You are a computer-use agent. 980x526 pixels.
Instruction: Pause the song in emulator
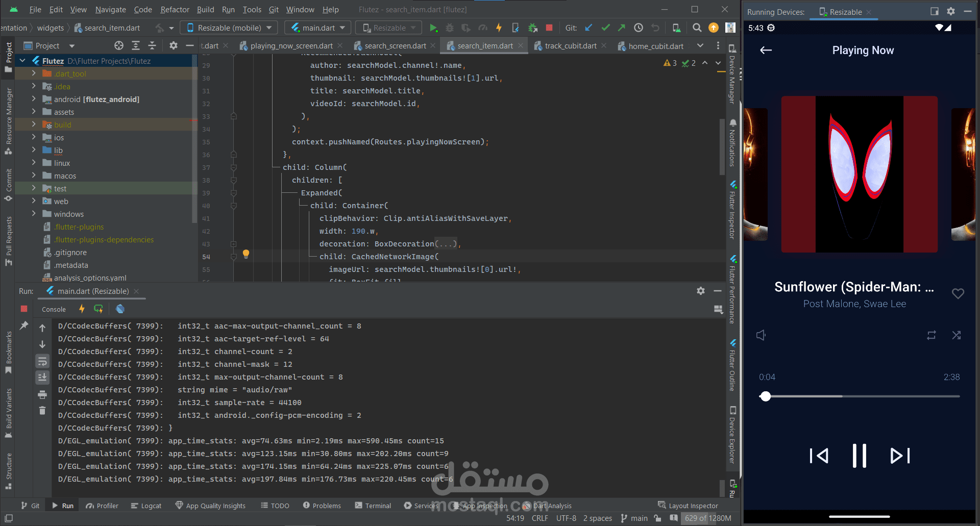860,456
